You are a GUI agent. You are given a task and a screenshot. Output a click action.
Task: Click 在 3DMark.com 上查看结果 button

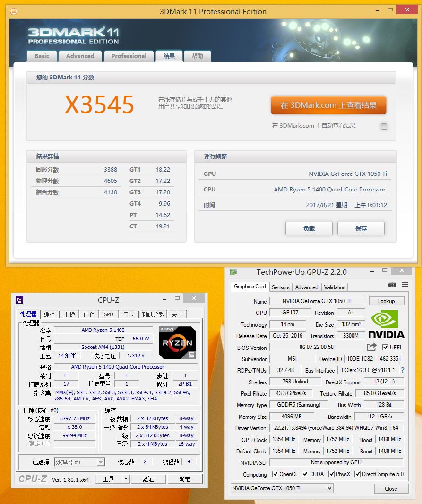[x=328, y=105]
